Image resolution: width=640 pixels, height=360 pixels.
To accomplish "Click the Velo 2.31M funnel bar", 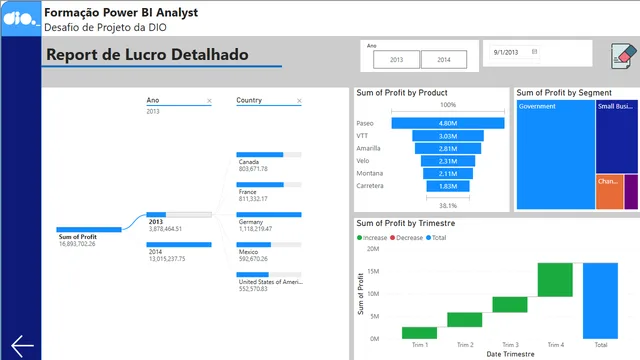I will pyautogui.click(x=448, y=161).
